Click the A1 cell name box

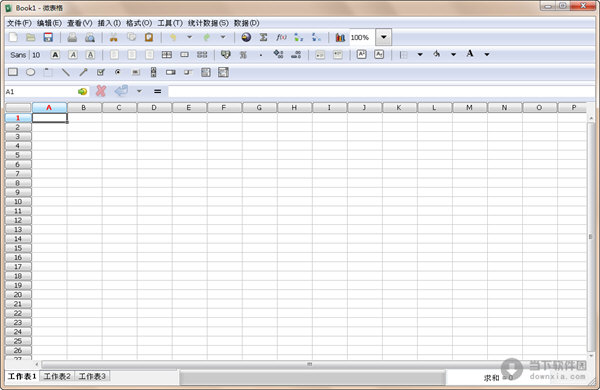(41, 92)
